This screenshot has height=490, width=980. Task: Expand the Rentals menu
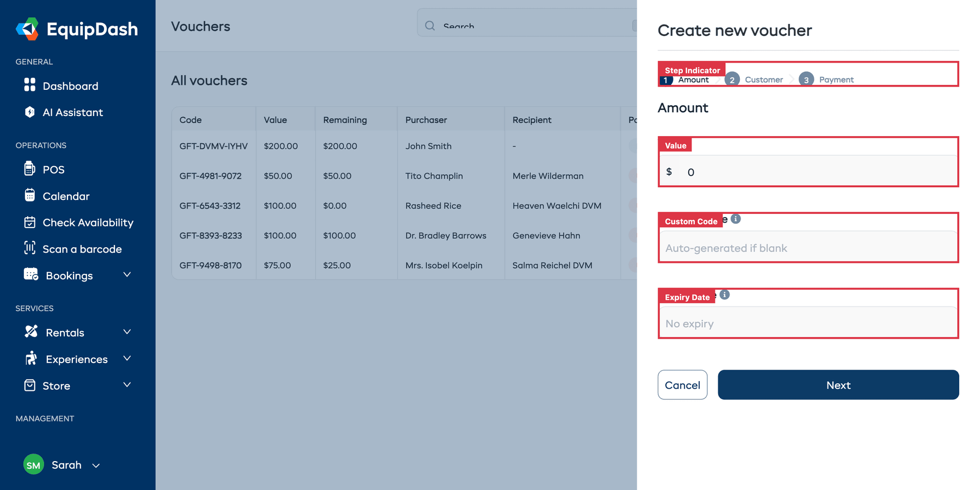[x=127, y=332]
